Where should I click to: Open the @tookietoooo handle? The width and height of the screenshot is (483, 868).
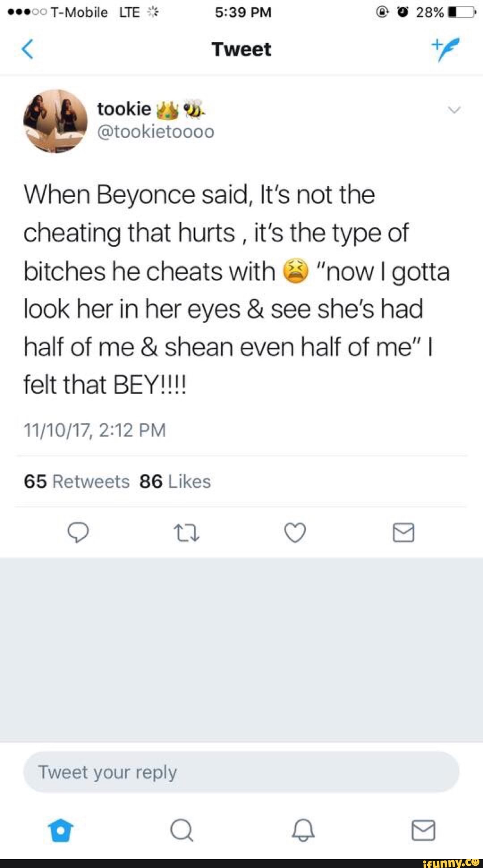pos(156,132)
